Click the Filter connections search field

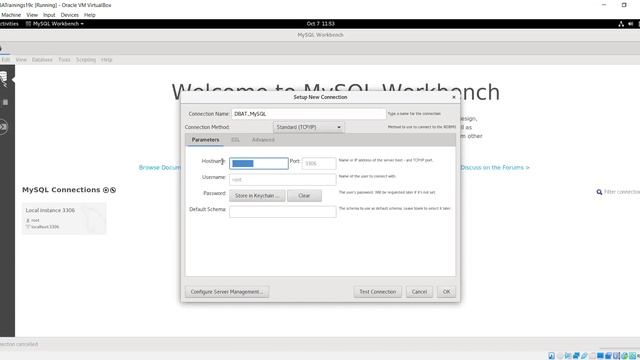click(622, 192)
